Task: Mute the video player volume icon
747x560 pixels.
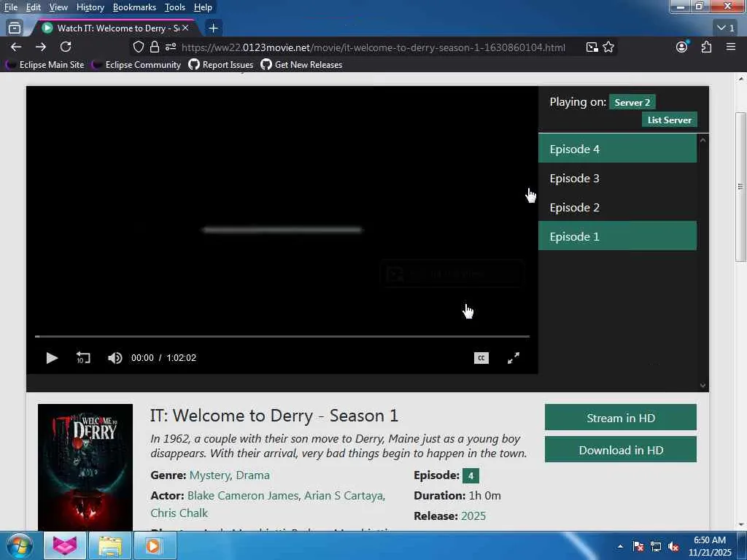Action: pos(115,358)
